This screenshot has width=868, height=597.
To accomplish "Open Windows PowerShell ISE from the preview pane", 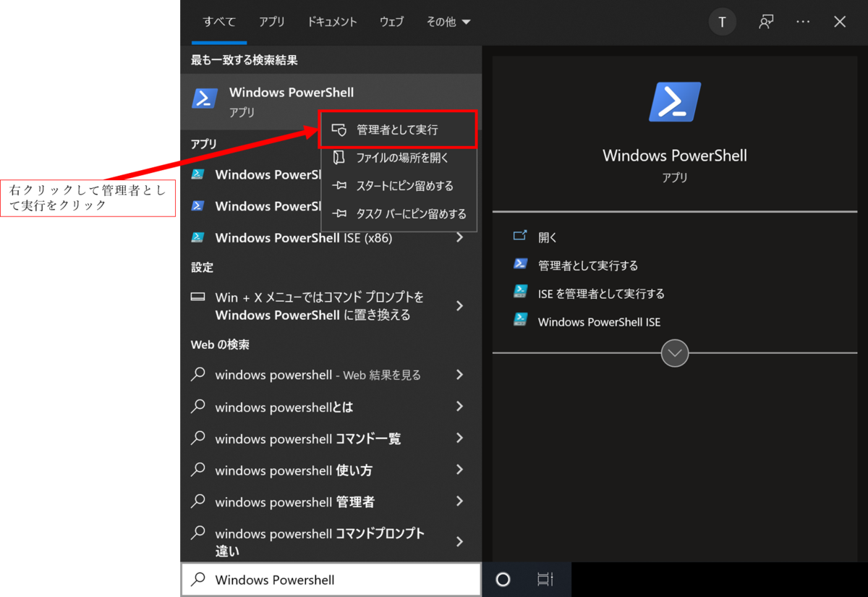I will coord(599,322).
